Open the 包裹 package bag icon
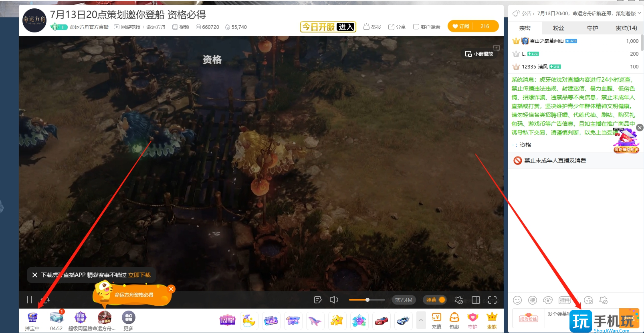 (x=454, y=321)
